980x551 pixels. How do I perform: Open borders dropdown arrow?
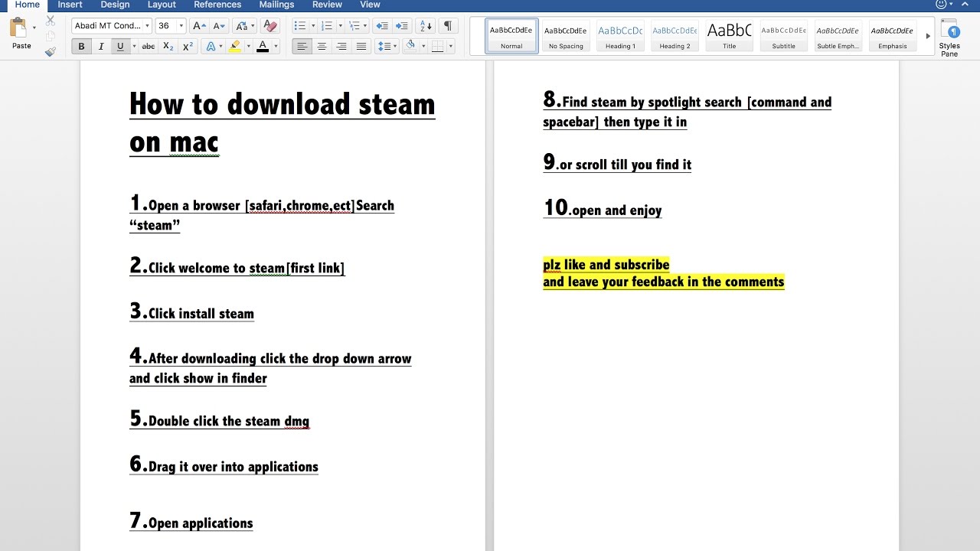[x=451, y=47]
